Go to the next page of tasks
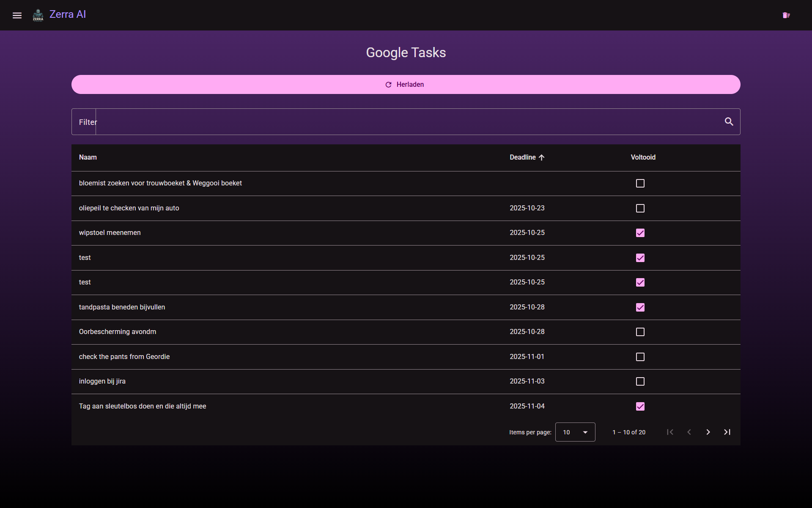This screenshot has width=812, height=508. tap(708, 432)
